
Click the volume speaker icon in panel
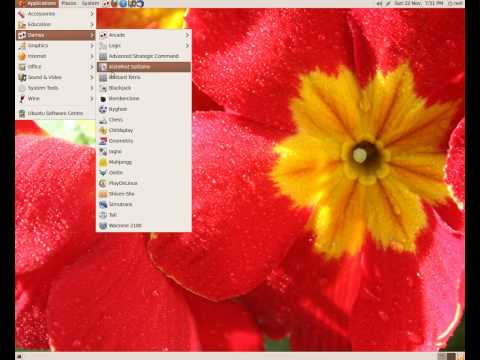pyautogui.click(x=379, y=4)
